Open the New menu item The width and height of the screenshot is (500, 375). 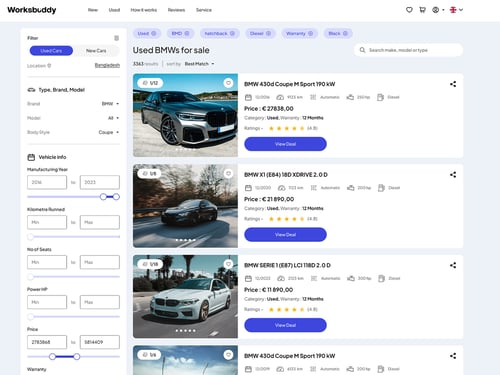pos(93,10)
